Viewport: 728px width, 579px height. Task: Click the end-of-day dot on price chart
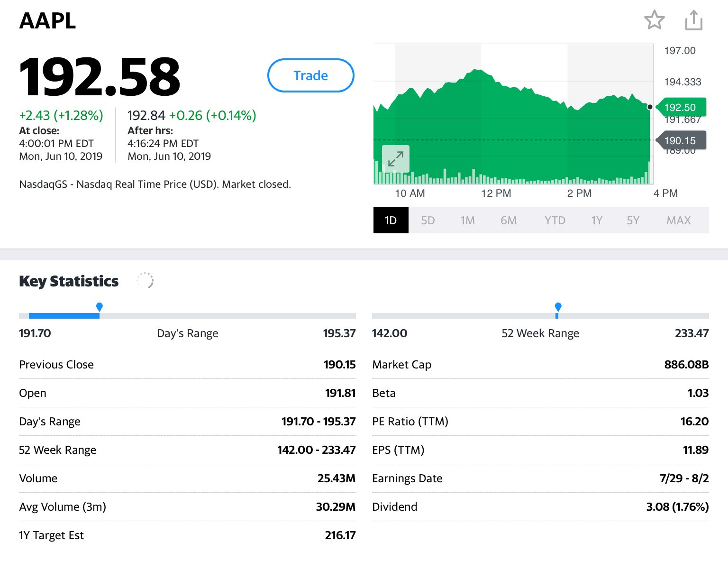(650, 107)
